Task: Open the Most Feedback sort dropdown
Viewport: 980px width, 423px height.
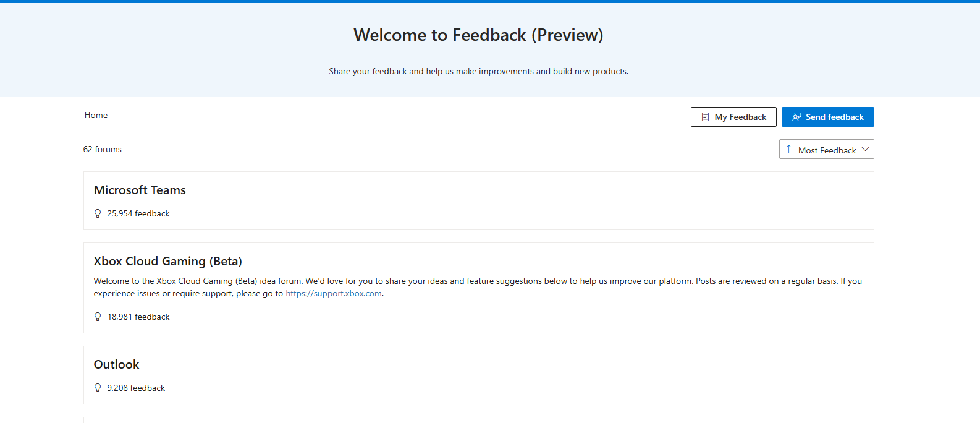Action: tap(826, 149)
